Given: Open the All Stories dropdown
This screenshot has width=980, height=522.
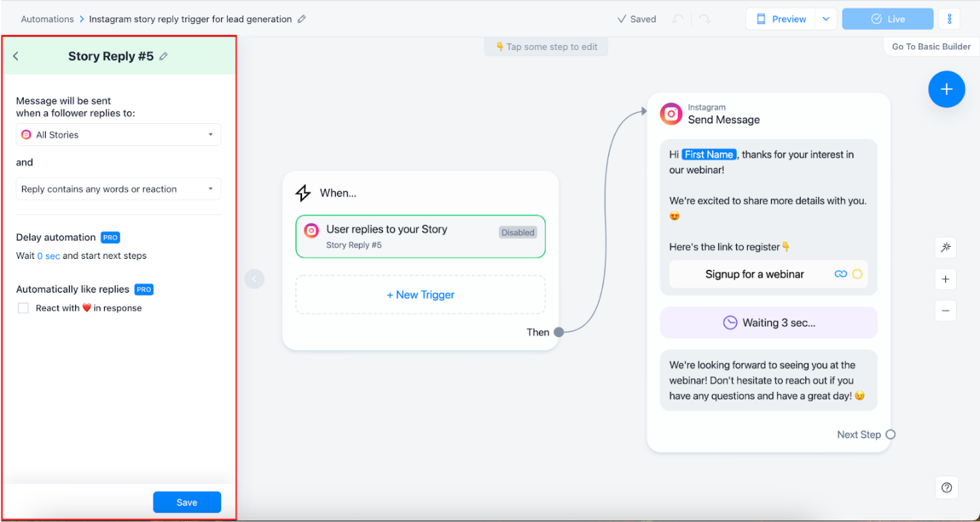Looking at the screenshot, I should point(118,135).
